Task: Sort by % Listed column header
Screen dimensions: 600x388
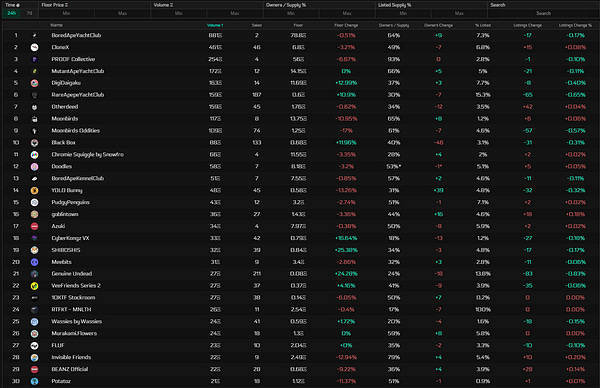Action: point(483,25)
